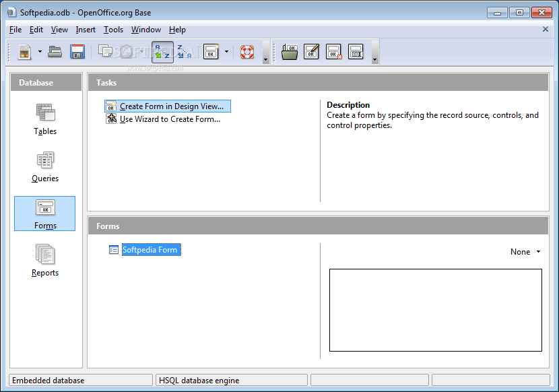Close the OpenOffice Base window
The width and height of the screenshot is (559, 392).
click(x=541, y=13)
